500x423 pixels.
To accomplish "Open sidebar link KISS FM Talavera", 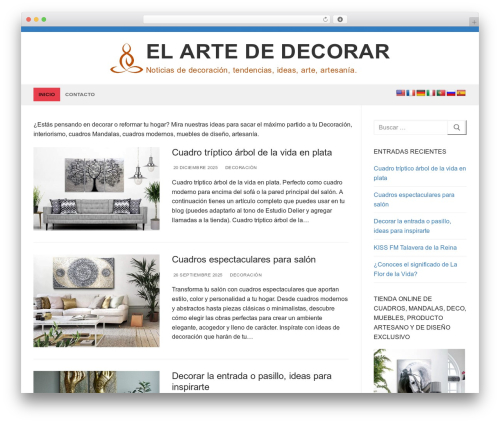I will [x=415, y=247].
